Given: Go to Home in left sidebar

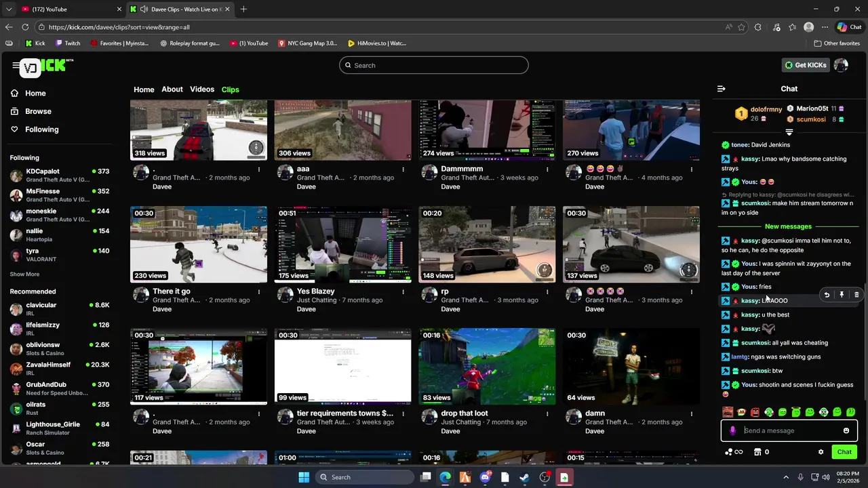Looking at the screenshot, I should [35, 94].
